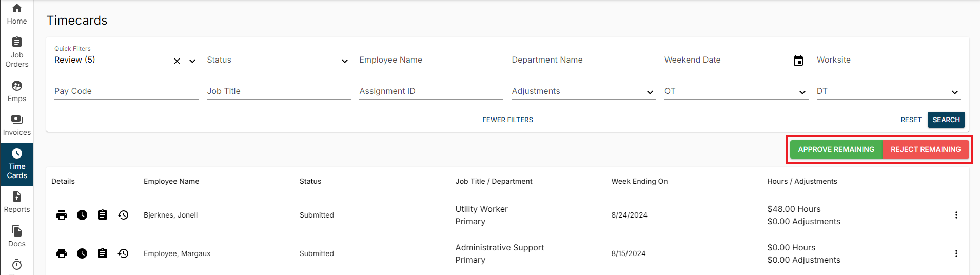The width and height of the screenshot is (980, 275).
Task: Click history icon for Bjerknes, Jonell
Action: tap(123, 215)
